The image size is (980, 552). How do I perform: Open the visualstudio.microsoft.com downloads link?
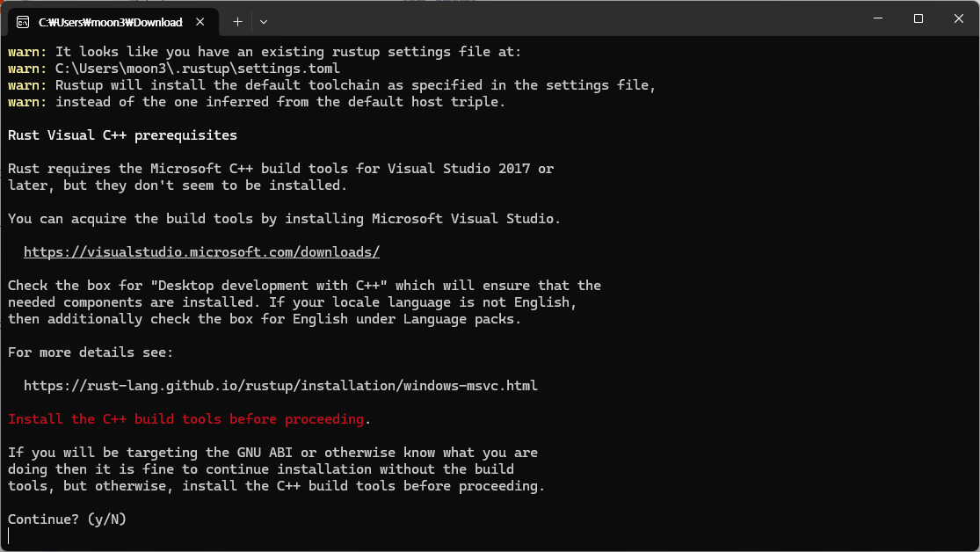[x=201, y=252]
